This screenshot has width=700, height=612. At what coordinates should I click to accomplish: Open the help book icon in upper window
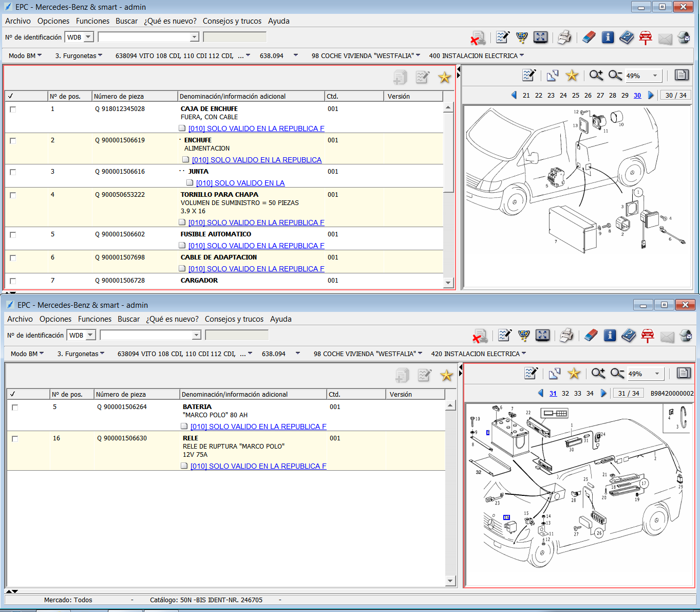[627, 37]
